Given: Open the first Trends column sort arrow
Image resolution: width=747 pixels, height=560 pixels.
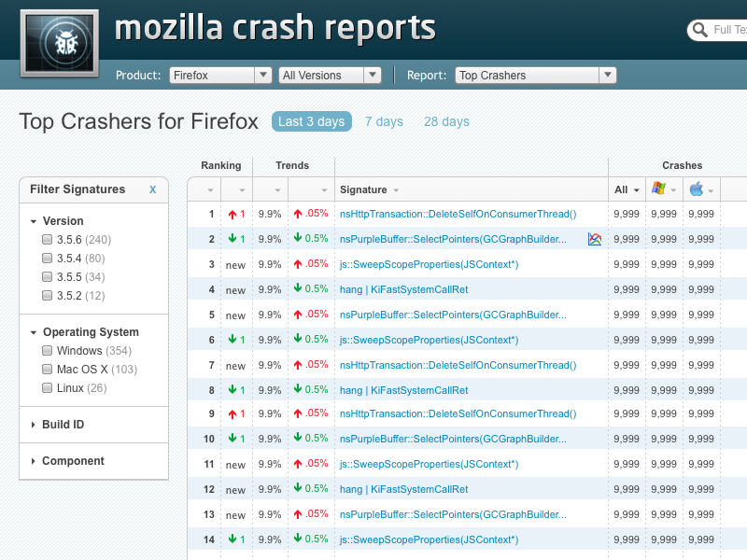Looking at the screenshot, I should click(277, 190).
